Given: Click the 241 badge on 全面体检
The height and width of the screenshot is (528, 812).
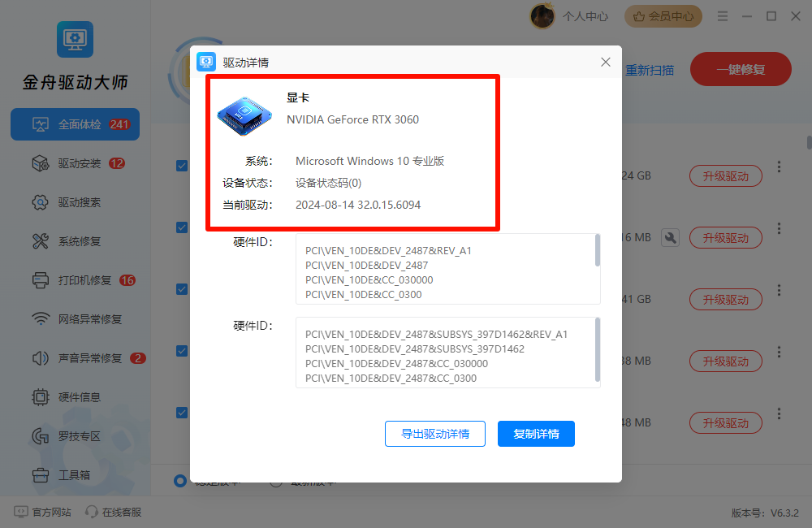Looking at the screenshot, I should [119, 124].
